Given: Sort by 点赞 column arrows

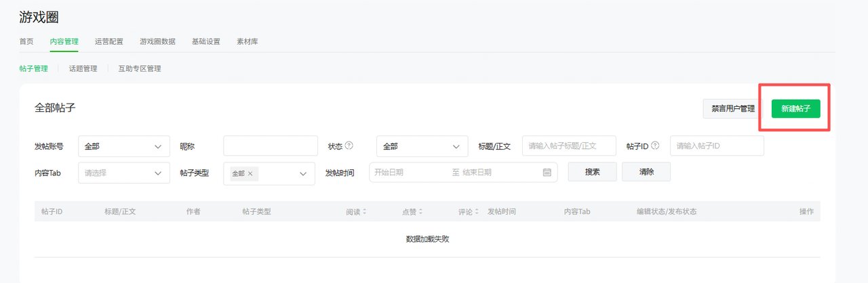Looking at the screenshot, I should tap(420, 211).
